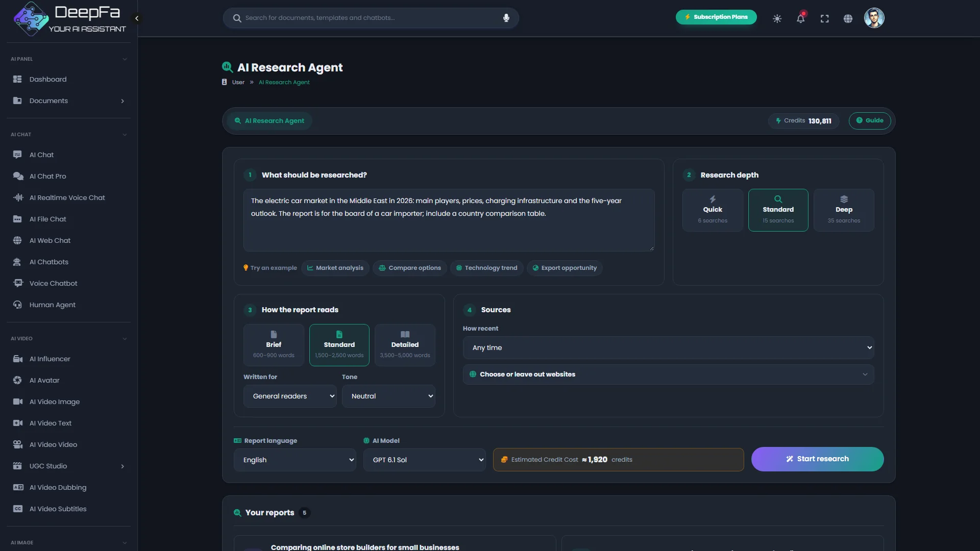Select Deep research depth option

(x=844, y=210)
